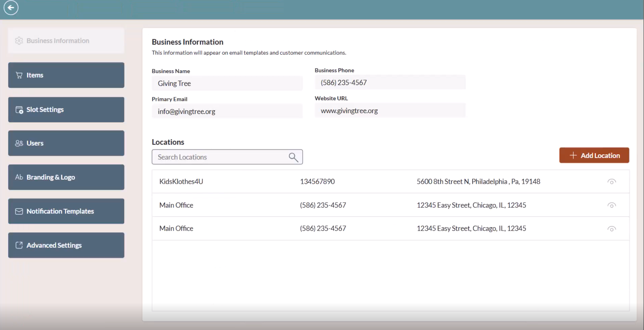Click the envelope icon beside Notification Templates
644x330 pixels.
tap(19, 211)
